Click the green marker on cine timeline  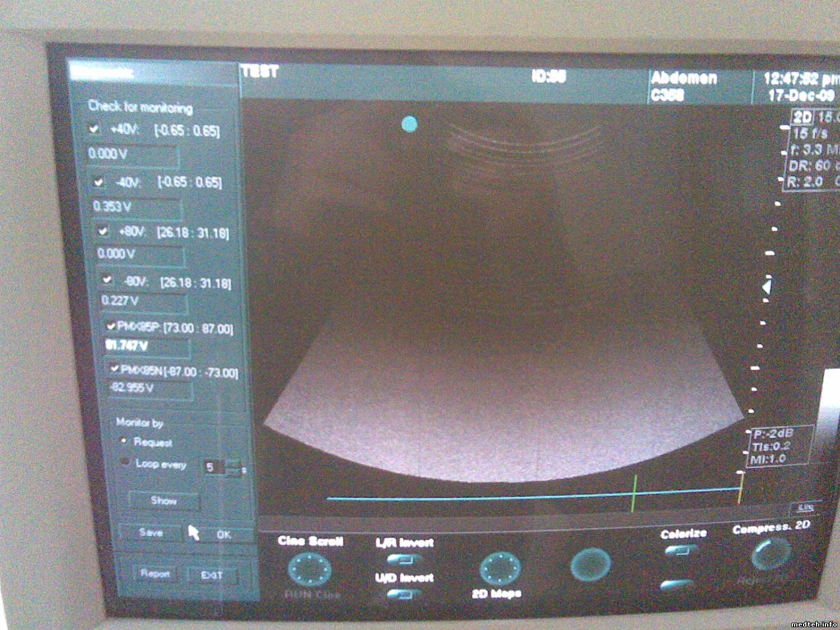tap(634, 493)
